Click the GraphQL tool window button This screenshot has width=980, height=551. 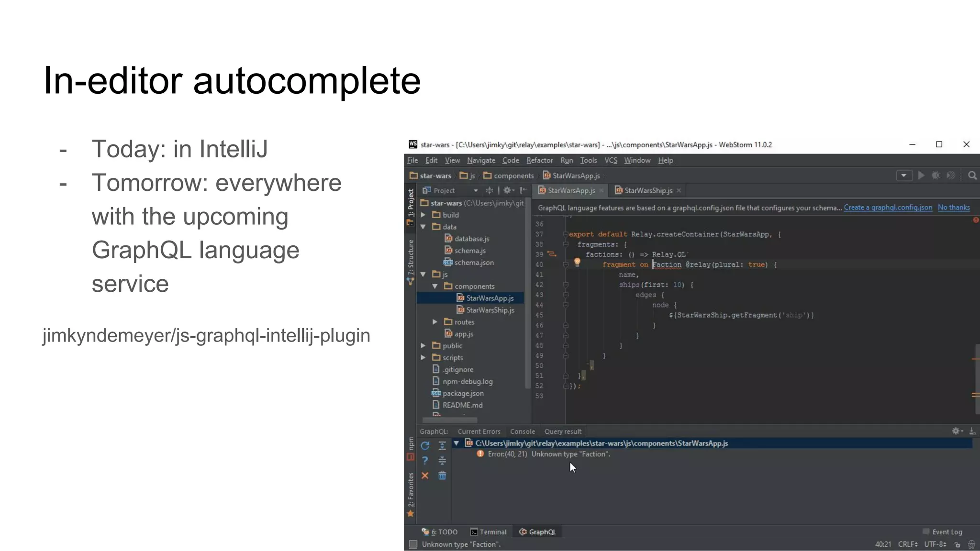point(537,532)
